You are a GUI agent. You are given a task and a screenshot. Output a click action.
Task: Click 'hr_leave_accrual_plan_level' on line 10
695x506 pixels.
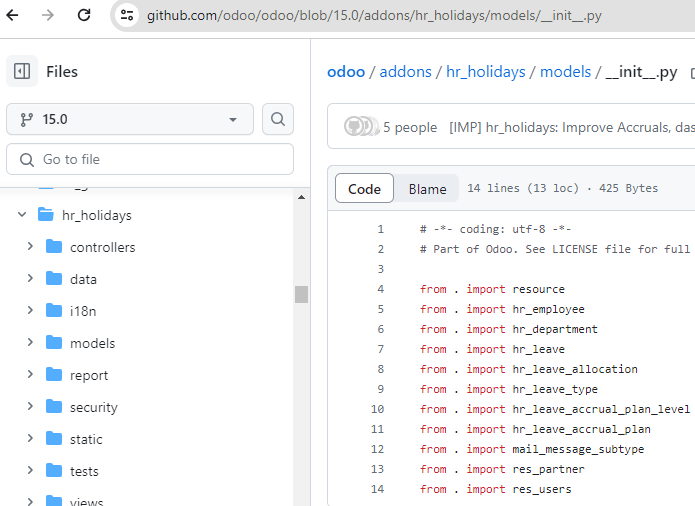coord(601,409)
